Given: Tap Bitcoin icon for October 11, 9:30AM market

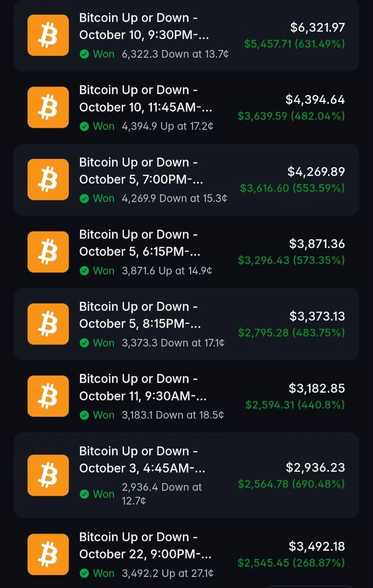Looking at the screenshot, I should coord(48,396).
